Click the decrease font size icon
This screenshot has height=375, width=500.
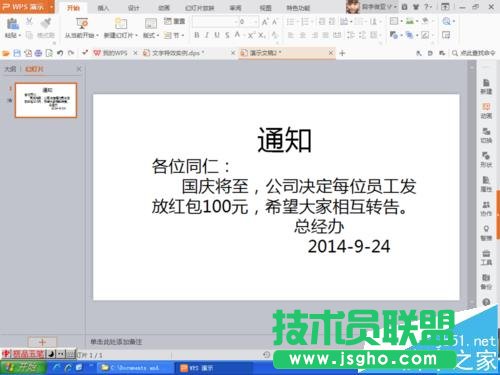click(x=275, y=22)
